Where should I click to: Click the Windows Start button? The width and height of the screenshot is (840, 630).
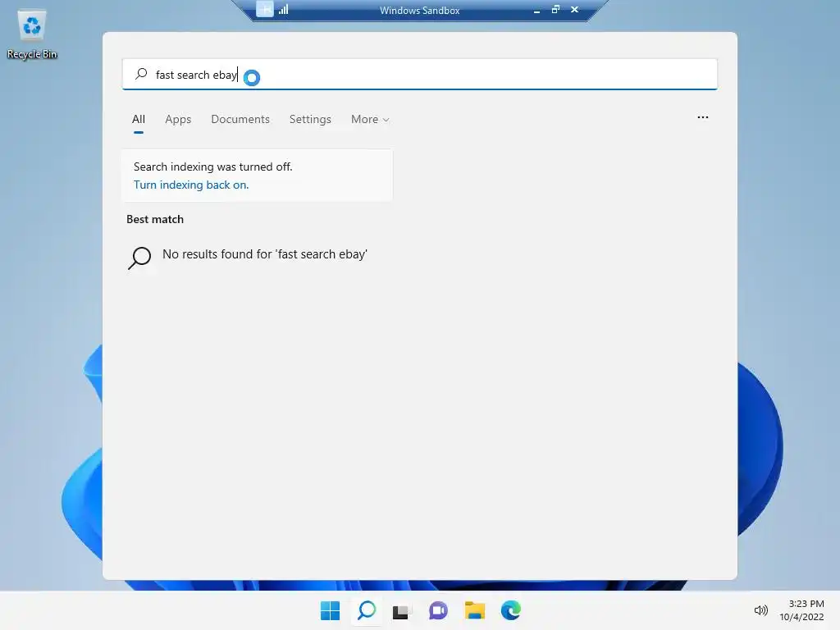coord(330,610)
